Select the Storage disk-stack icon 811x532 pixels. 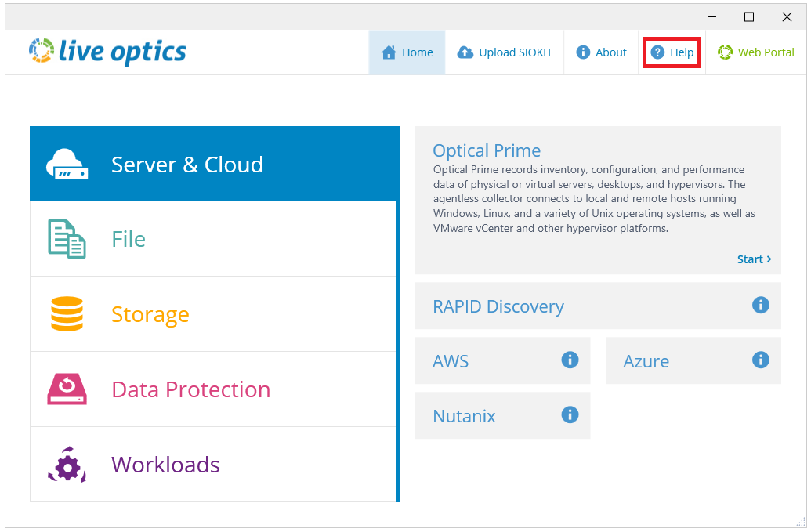[x=67, y=313]
